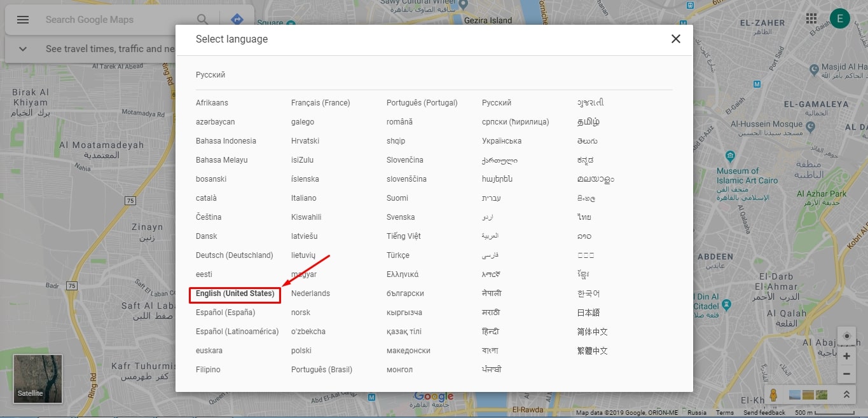Image resolution: width=868 pixels, height=418 pixels.
Task: Select bosanski in the language list
Action: tap(211, 179)
